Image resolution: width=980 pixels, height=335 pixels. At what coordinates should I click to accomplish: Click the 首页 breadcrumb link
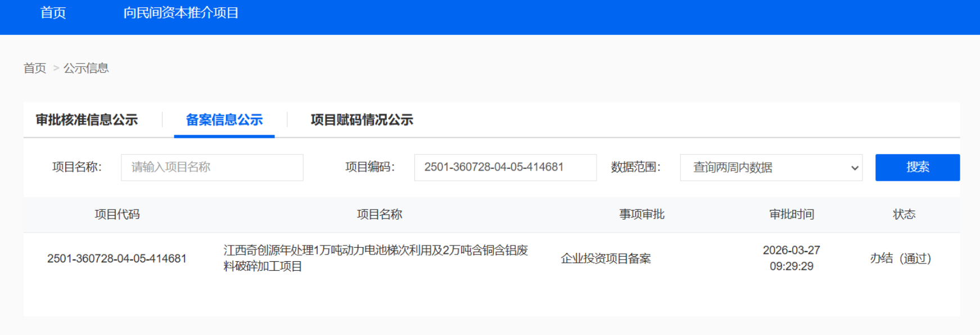tap(35, 68)
